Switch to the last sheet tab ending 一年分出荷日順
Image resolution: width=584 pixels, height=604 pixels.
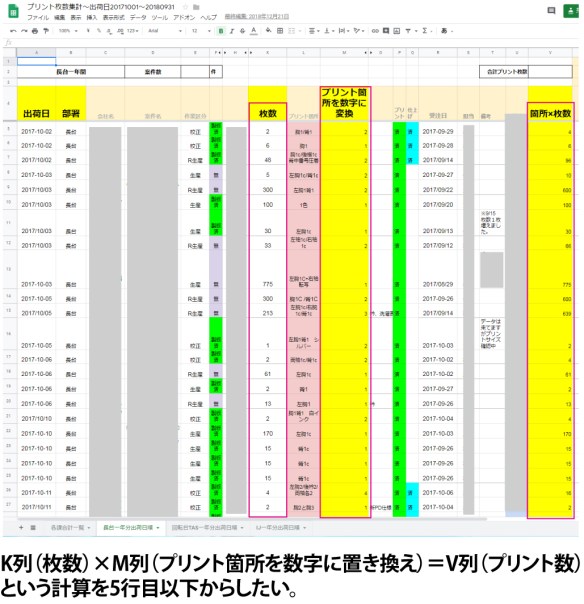point(280,528)
